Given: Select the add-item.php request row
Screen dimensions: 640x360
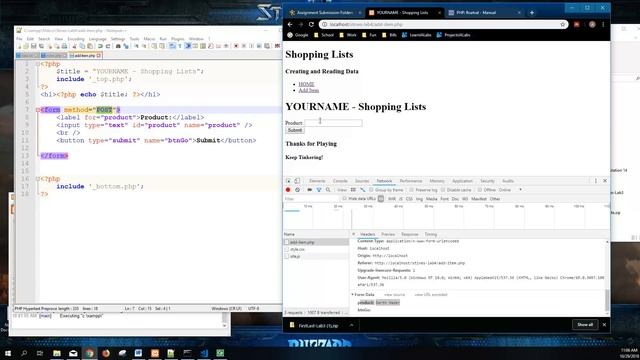Looking at the screenshot, I should (316, 242).
